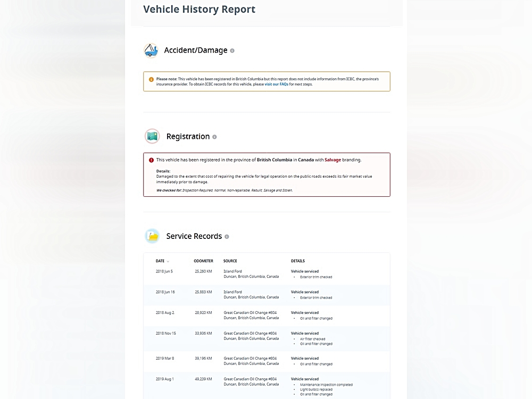Click red alert icon in Salvage warning
The height and width of the screenshot is (399, 532).
click(151, 160)
